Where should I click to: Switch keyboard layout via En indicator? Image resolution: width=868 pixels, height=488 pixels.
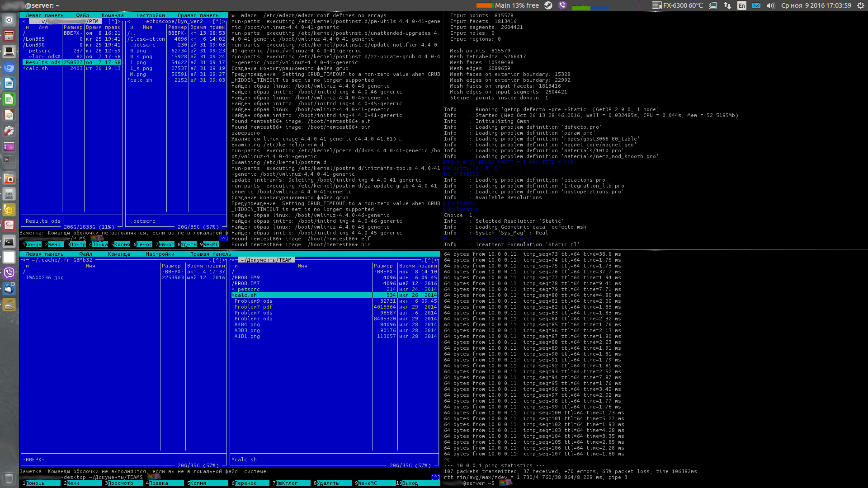[x=742, y=5]
